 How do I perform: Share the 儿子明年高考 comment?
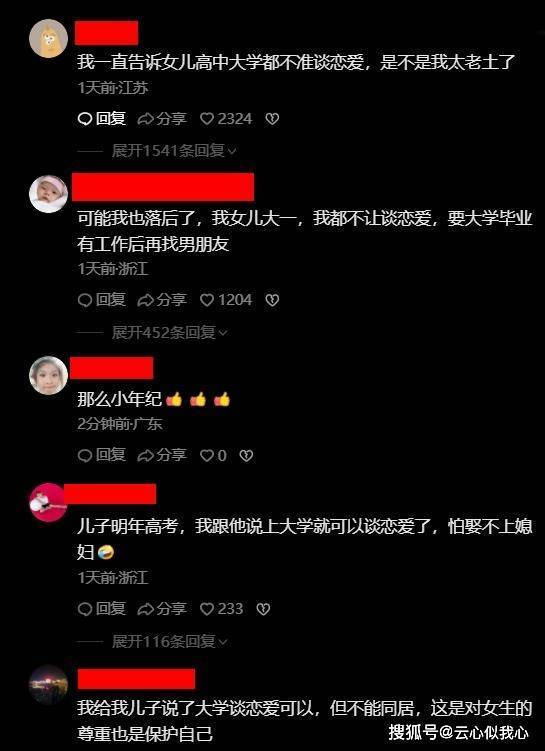coord(161,609)
